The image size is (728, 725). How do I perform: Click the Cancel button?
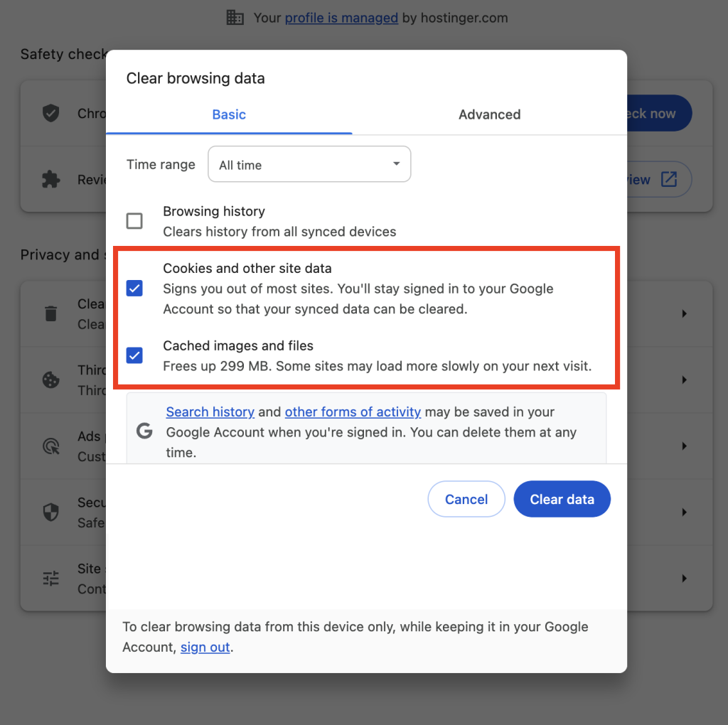tap(466, 500)
